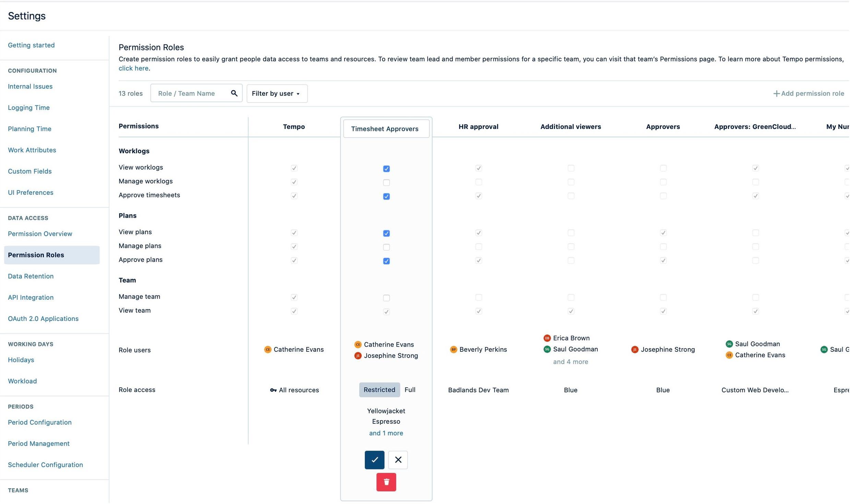Open the Filter by user dropdown
This screenshot has width=850, height=504.
click(x=276, y=93)
